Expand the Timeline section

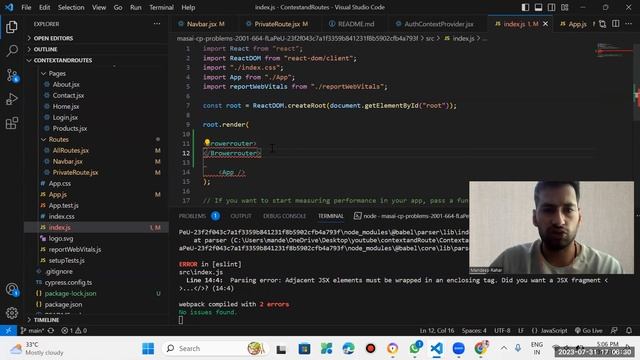point(46,320)
